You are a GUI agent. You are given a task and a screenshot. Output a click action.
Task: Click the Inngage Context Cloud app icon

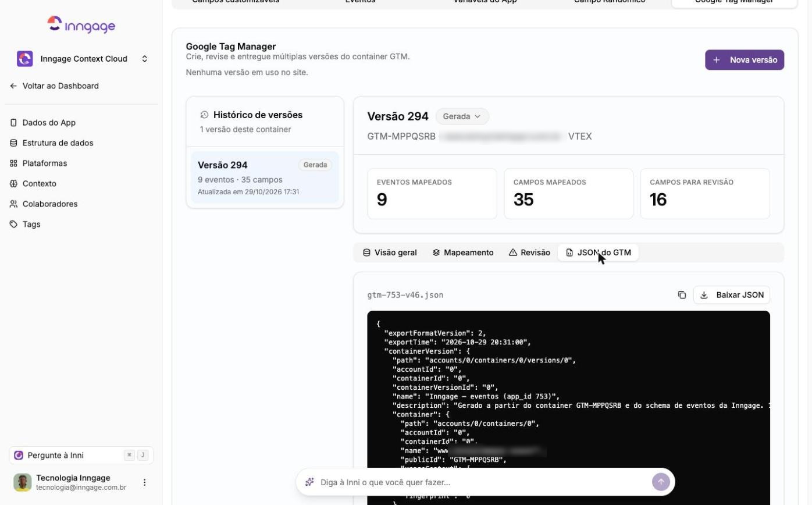tap(25, 59)
